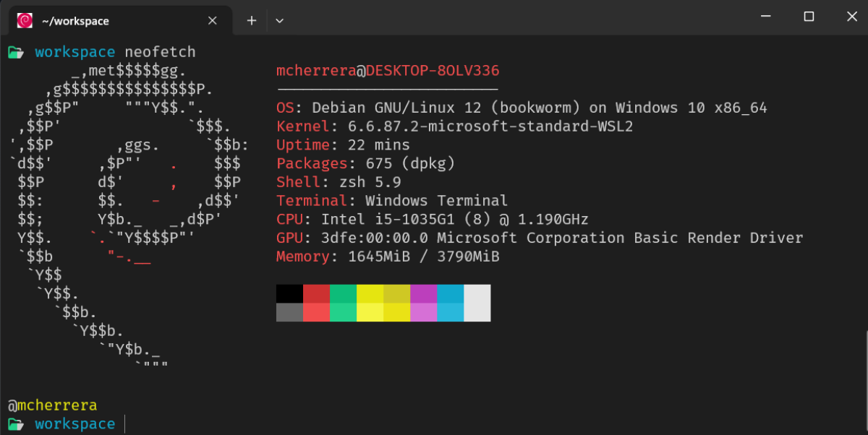Open a new tab with the plus button
868x435 pixels.
coord(252,20)
